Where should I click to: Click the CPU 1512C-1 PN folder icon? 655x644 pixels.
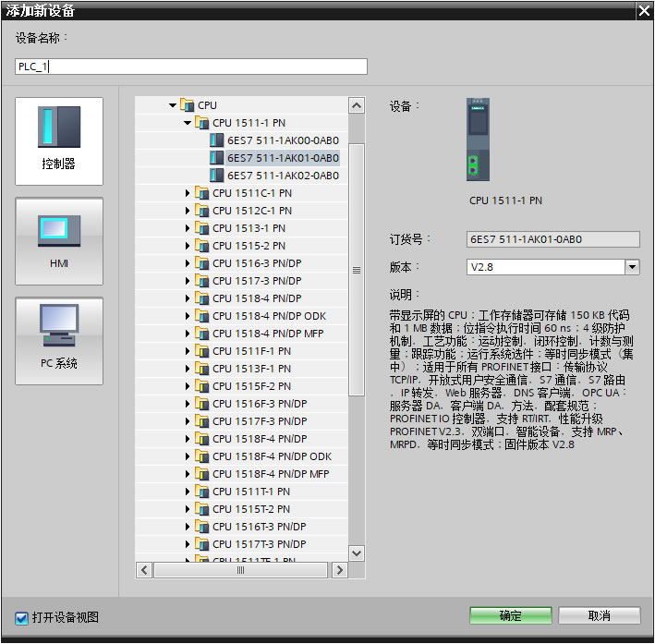[x=201, y=211]
